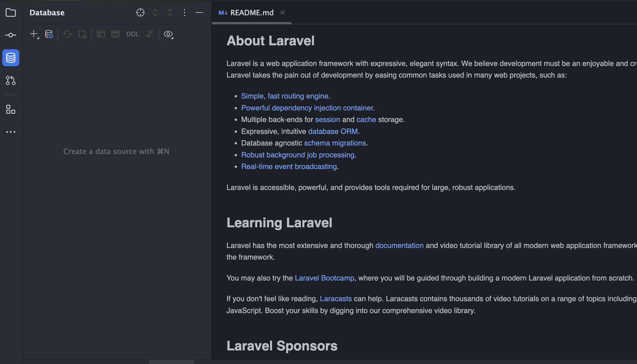Open the Structure tool window icon
The image size is (637, 364).
pyautogui.click(x=11, y=109)
